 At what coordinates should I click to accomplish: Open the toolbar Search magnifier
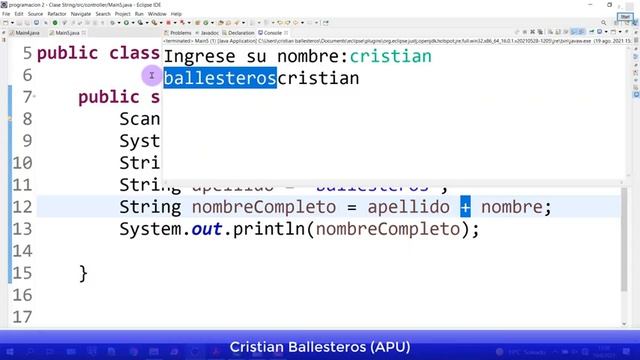tap(603, 23)
